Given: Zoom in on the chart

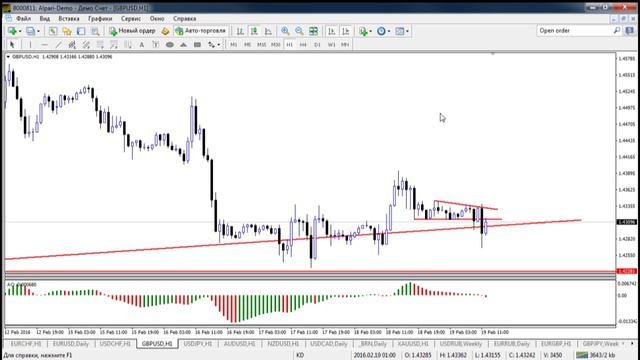Looking at the screenshot, I should click(285, 31).
